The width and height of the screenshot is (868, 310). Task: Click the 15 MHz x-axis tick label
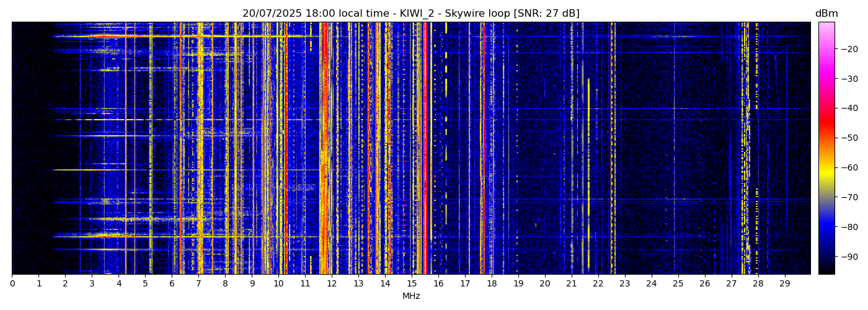pyautogui.click(x=412, y=284)
